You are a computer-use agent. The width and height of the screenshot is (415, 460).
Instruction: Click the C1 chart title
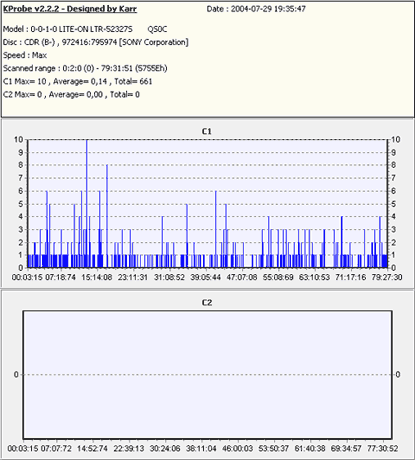207,131
